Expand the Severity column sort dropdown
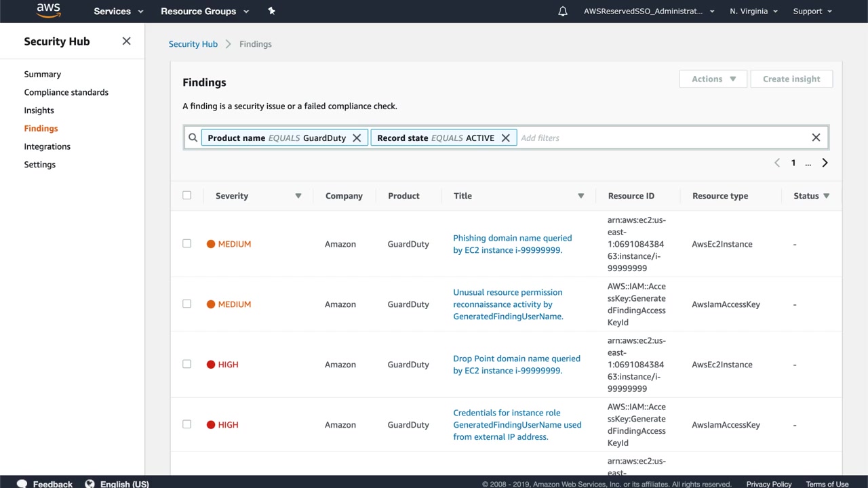 click(298, 196)
